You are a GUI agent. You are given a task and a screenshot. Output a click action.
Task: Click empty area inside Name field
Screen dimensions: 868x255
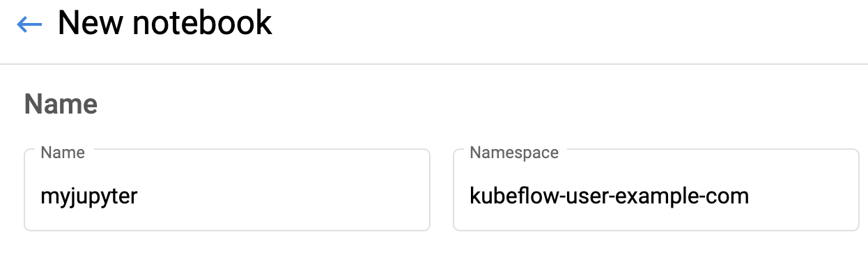pyautogui.click(x=293, y=196)
